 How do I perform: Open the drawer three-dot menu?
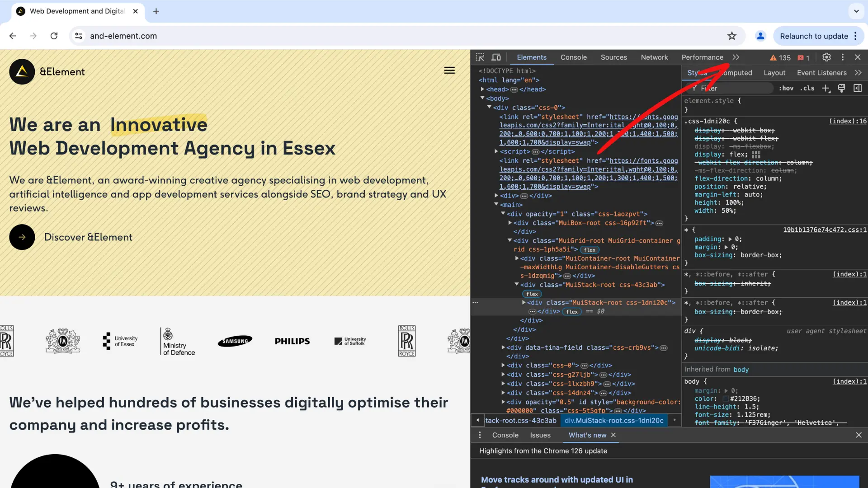(x=480, y=435)
